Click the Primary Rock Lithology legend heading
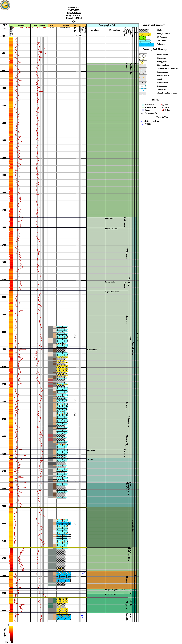 pyautogui.click(x=153, y=25)
